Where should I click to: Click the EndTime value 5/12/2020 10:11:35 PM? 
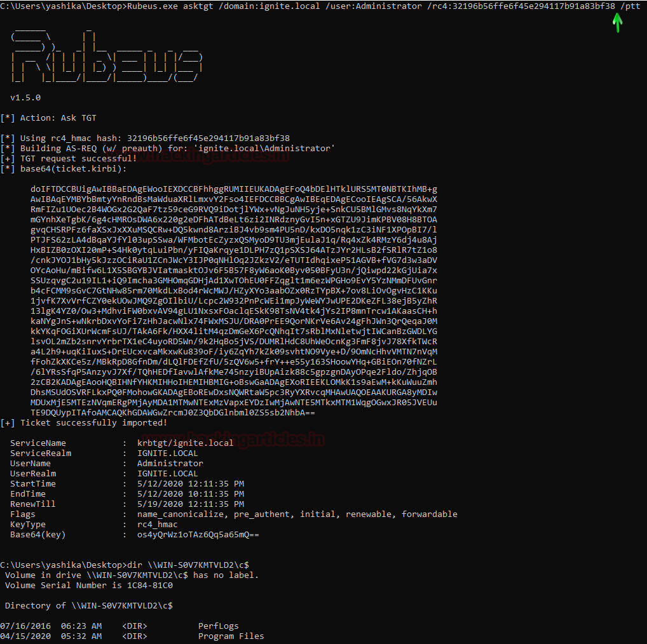pos(191,494)
